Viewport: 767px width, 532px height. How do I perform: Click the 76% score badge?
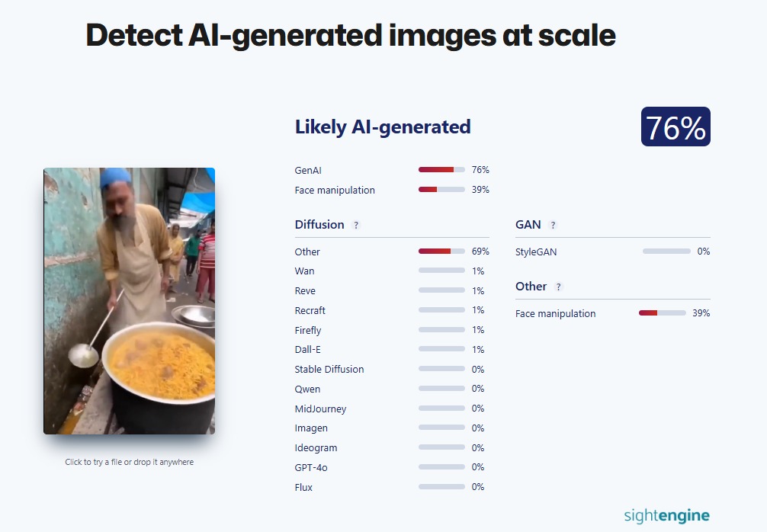pyautogui.click(x=676, y=127)
